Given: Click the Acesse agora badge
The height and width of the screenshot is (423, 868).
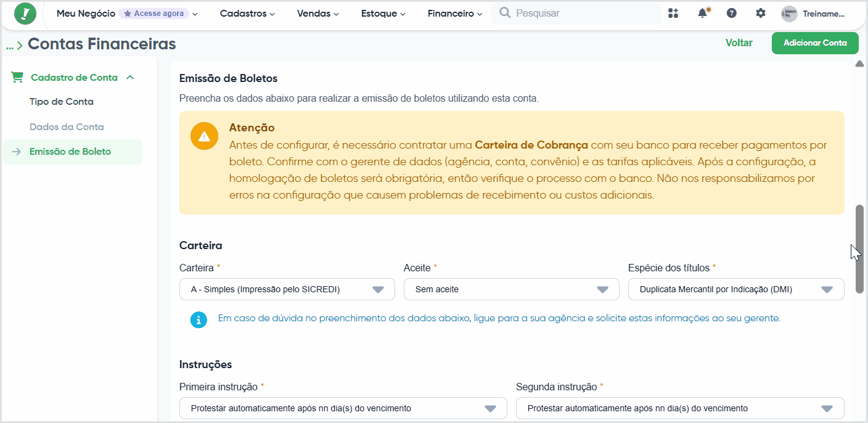Looking at the screenshot, I should click(154, 14).
